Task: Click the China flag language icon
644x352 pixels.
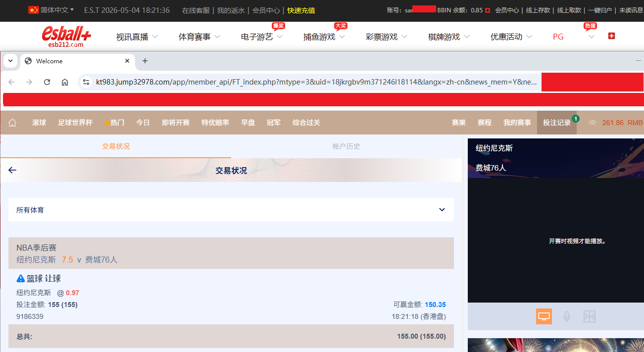Action: click(34, 10)
